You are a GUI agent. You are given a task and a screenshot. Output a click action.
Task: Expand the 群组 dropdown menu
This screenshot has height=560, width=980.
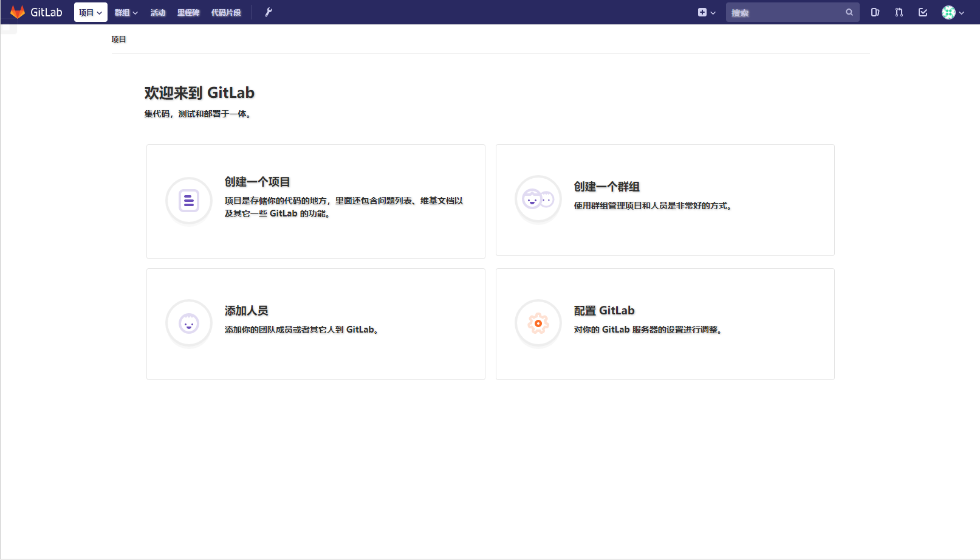point(126,12)
